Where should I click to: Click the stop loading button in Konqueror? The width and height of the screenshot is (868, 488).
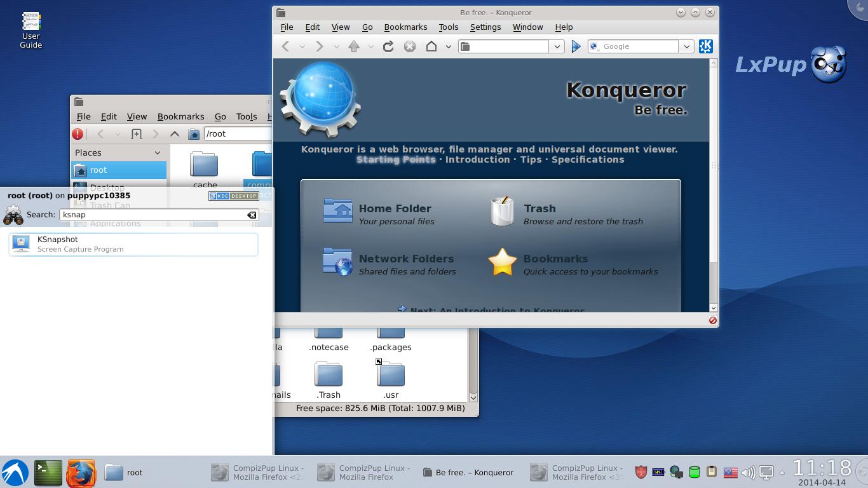click(410, 46)
